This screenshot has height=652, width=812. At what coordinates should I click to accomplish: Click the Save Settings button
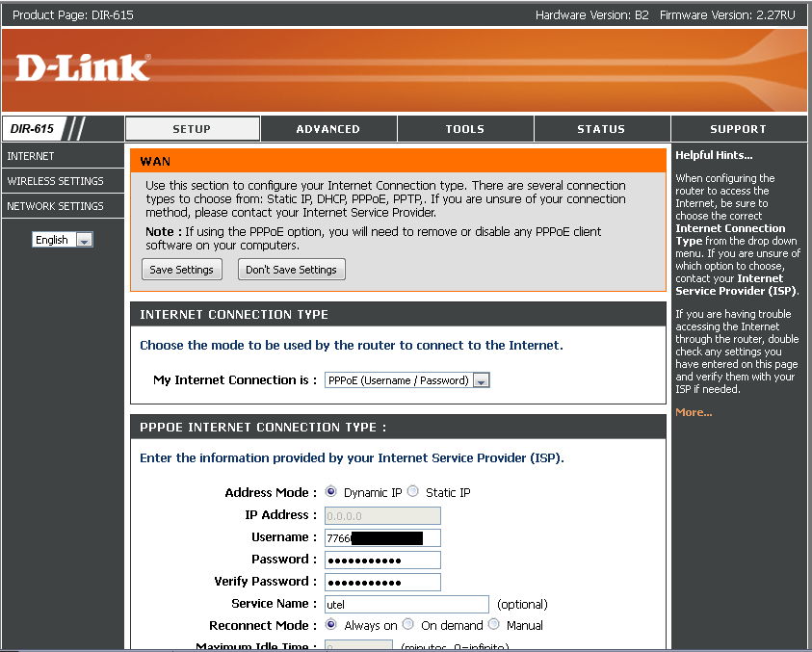(181, 270)
